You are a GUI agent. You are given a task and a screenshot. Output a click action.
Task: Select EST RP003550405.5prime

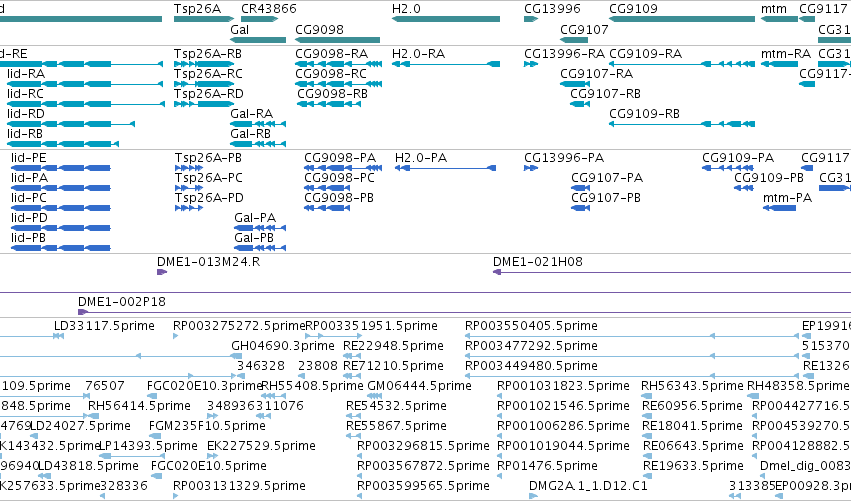click(531, 326)
